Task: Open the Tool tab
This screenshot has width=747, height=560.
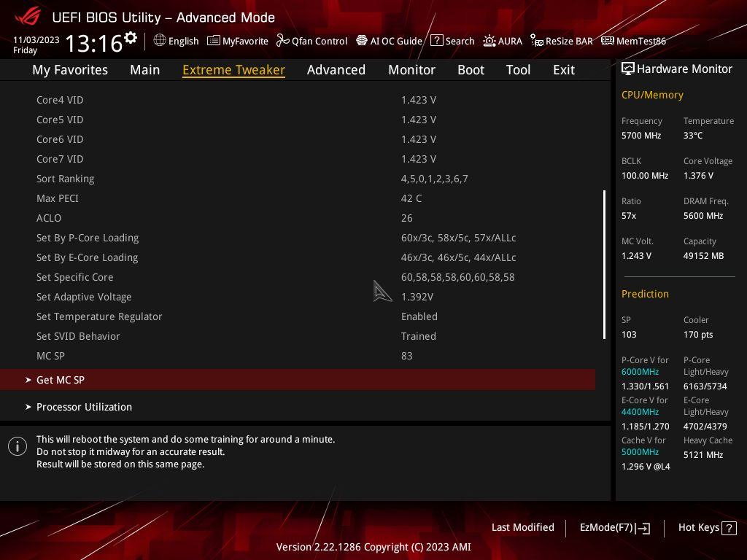Action: click(x=519, y=70)
